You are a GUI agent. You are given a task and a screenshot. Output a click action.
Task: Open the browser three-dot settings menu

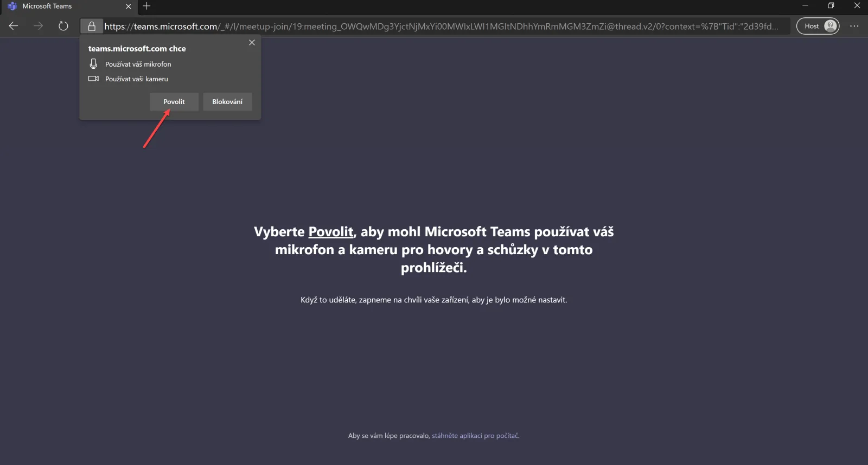pos(854,26)
